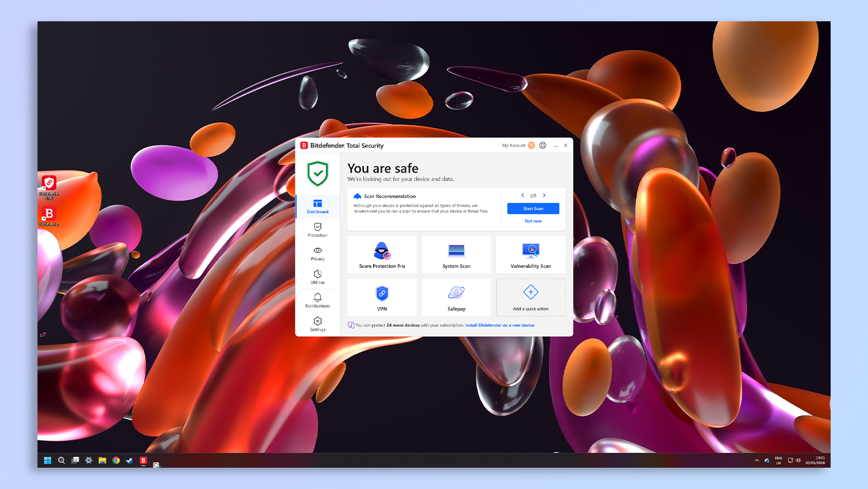The width and height of the screenshot is (868, 489).
Task: Open network status tray icon
Action: coord(790,460)
